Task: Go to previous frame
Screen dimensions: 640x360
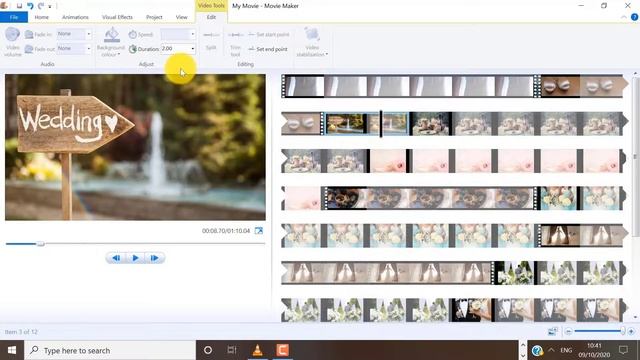Action: 116,258
